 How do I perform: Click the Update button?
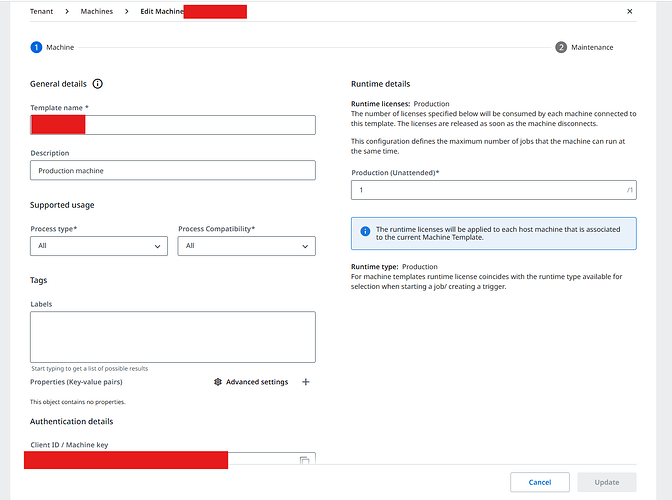606,482
